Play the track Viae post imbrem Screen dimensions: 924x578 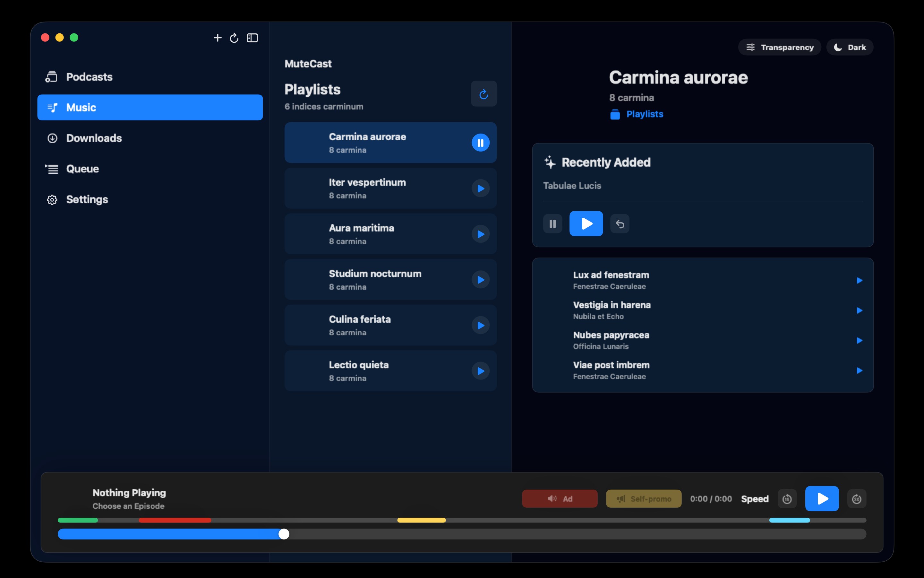coord(860,371)
